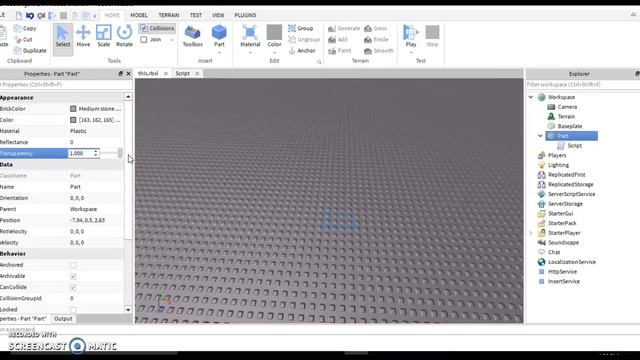This screenshot has width=640, height=360.
Task: Switch to the TERRAIN ribbon tab
Action: click(x=169, y=15)
